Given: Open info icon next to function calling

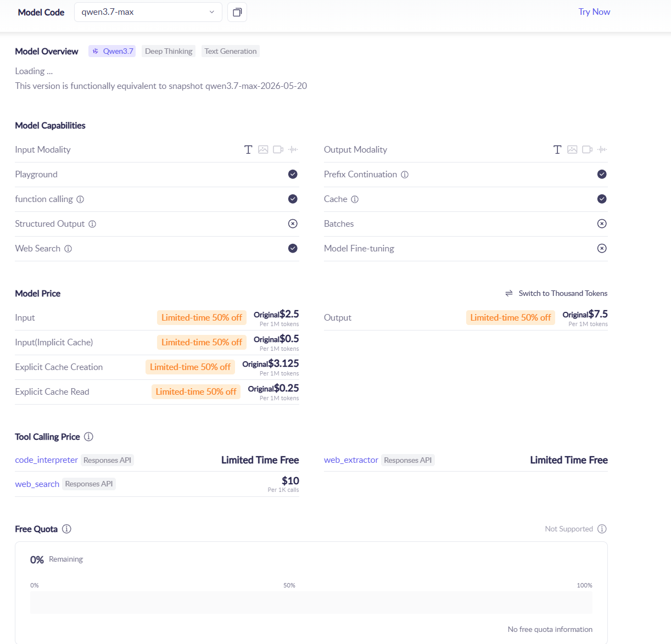Looking at the screenshot, I should point(80,199).
